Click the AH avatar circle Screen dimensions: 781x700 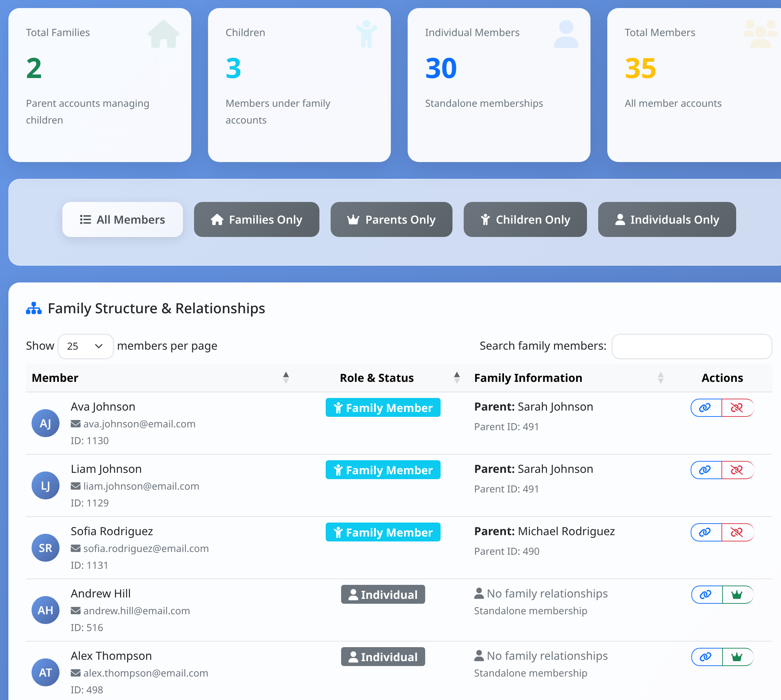46,610
